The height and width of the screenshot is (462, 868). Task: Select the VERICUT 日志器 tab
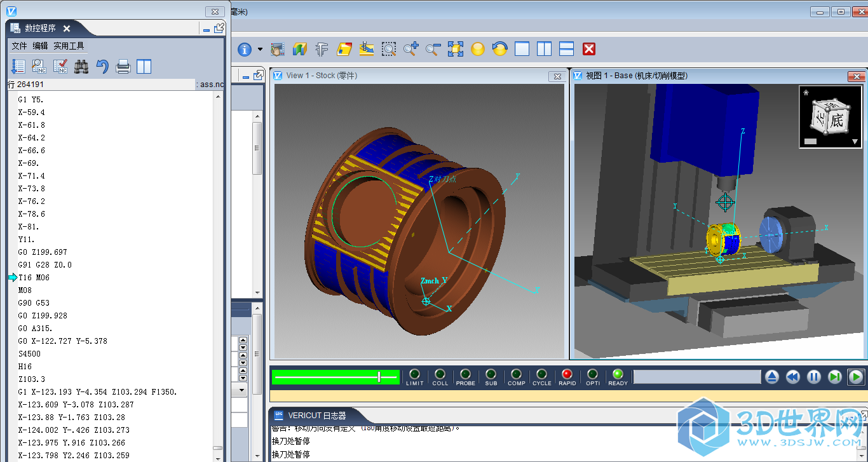click(317, 416)
